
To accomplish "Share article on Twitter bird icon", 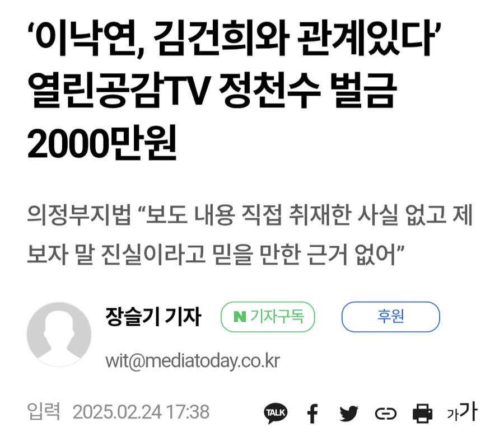I will click(349, 413).
